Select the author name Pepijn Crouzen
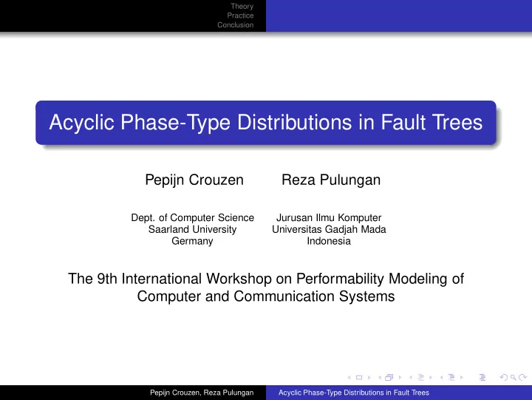This screenshot has height=400, width=532. 194,180
